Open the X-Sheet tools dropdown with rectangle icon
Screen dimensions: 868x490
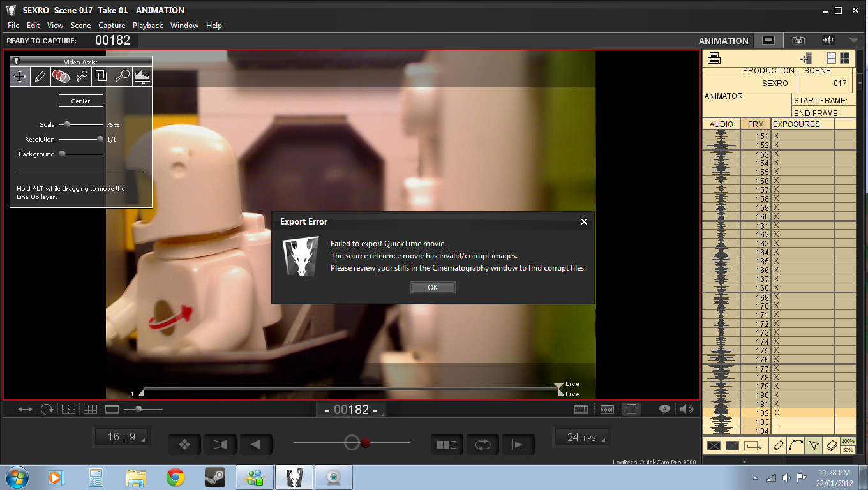point(753,445)
